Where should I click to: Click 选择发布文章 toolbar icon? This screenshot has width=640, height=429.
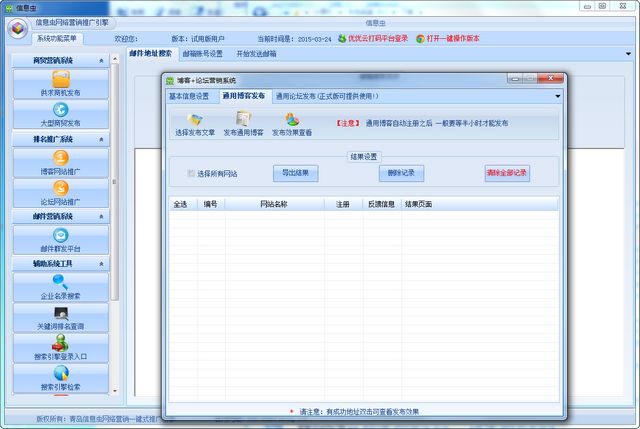tap(195, 124)
